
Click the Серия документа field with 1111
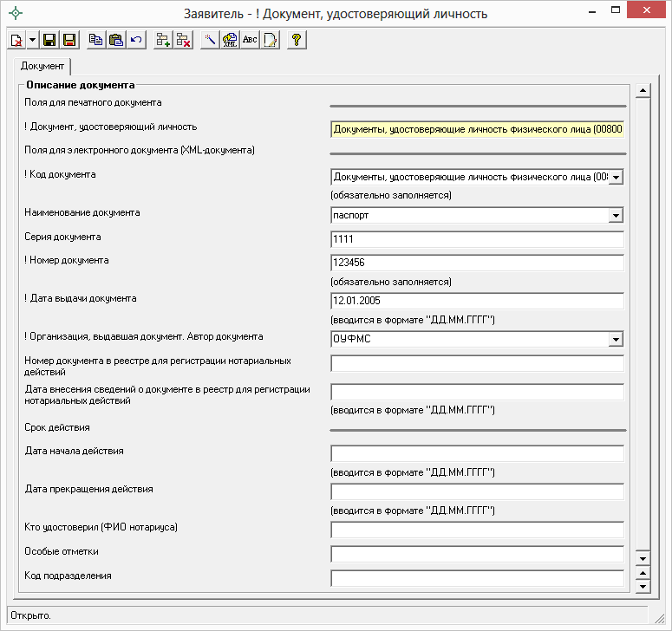(477, 239)
